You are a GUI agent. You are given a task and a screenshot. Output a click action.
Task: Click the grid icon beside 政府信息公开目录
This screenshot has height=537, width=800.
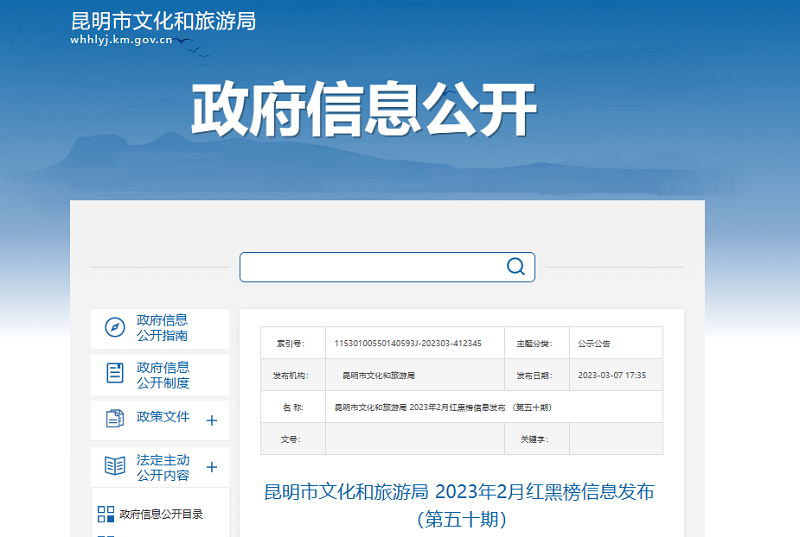click(106, 514)
